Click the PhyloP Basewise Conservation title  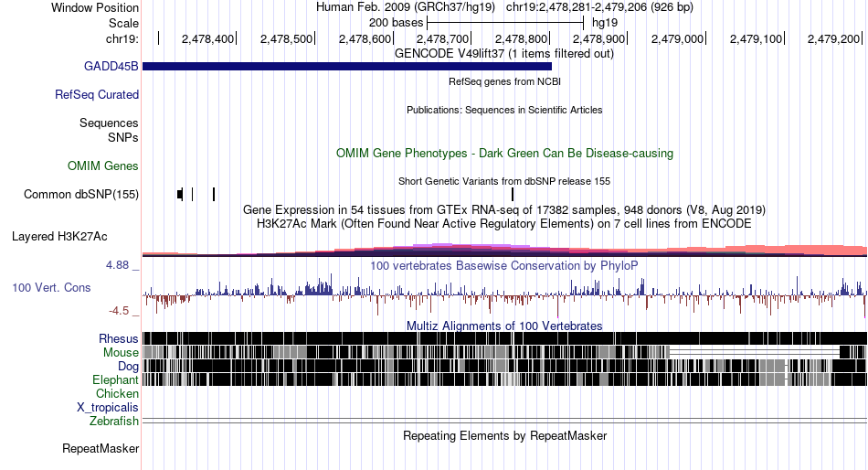click(x=503, y=265)
